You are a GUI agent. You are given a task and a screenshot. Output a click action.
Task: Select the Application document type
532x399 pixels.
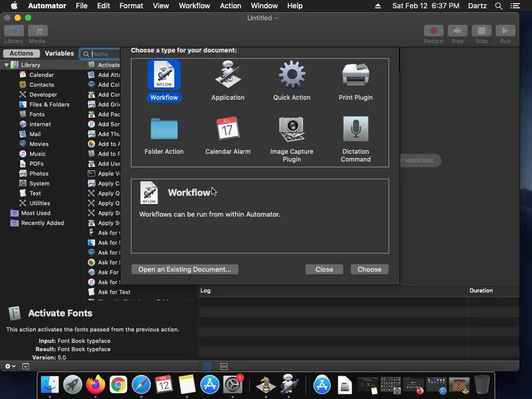click(x=228, y=81)
